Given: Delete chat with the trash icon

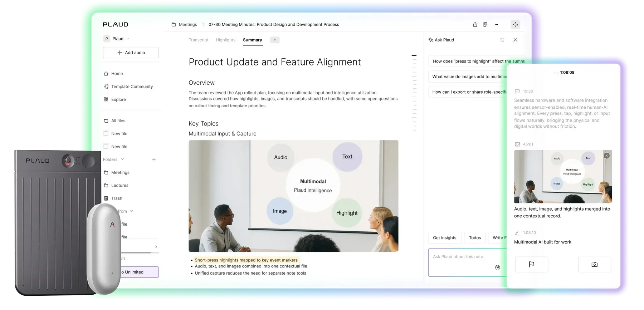Looking at the screenshot, I should click(x=502, y=40).
